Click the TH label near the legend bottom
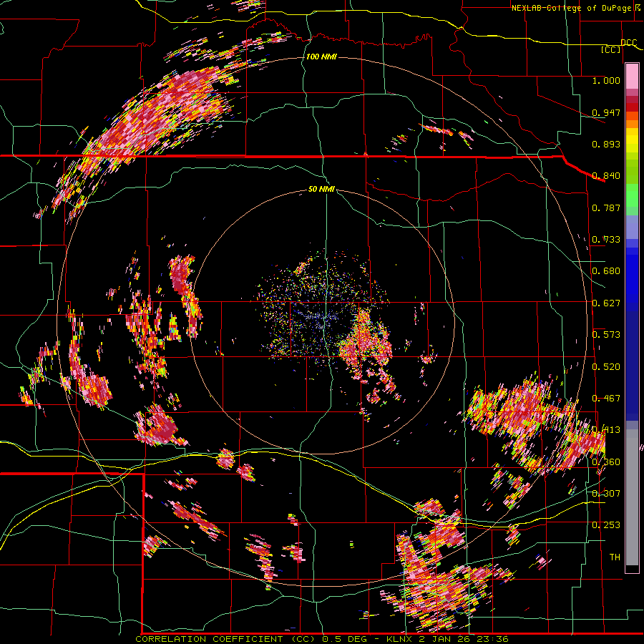The image size is (644, 644). click(615, 557)
